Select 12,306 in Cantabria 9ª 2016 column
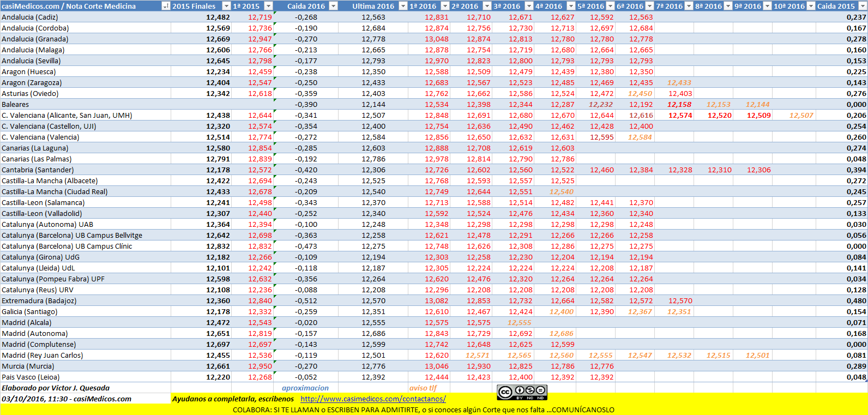The width and height of the screenshot is (868, 415). (x=759, y=170)
